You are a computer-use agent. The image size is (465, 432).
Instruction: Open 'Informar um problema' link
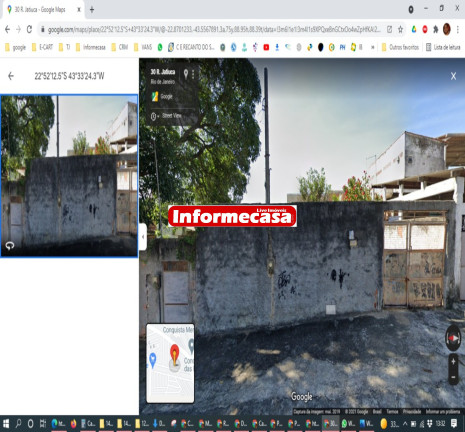(x=443, y=412)
